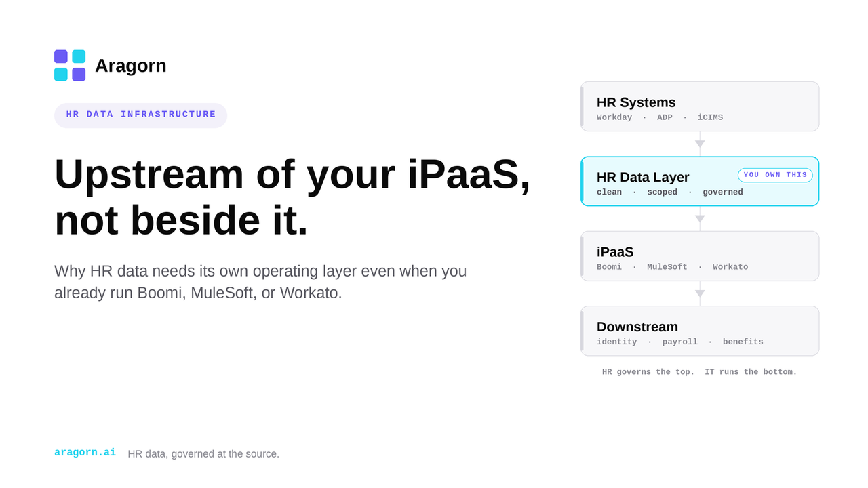Click 'clean' in the HR Data Layer card
This screenshot has height=488, width=868.
(609, 192)
